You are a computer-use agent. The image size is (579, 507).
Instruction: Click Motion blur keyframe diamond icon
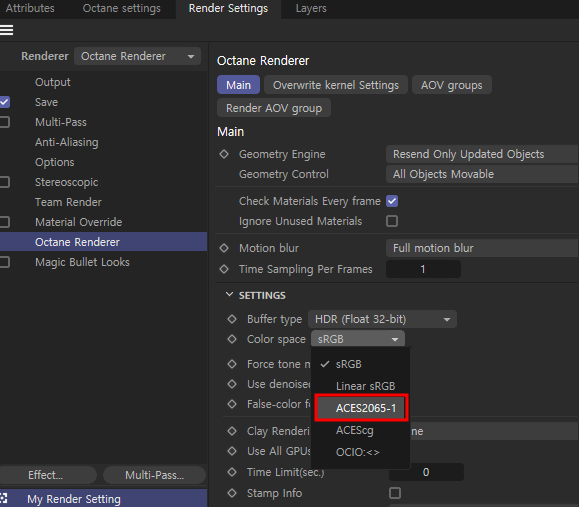click(224, 248)
